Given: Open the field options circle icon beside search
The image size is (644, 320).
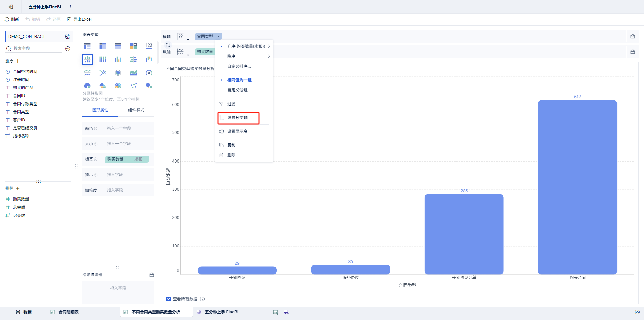Looking at the screenshot, I should point(68,49).
